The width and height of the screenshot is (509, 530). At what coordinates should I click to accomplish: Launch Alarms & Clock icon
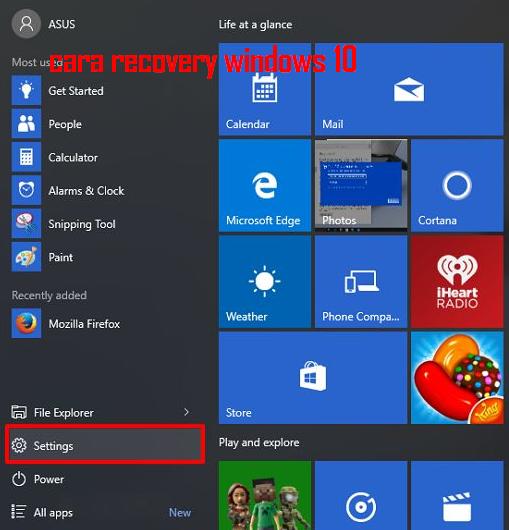(26, 190)
